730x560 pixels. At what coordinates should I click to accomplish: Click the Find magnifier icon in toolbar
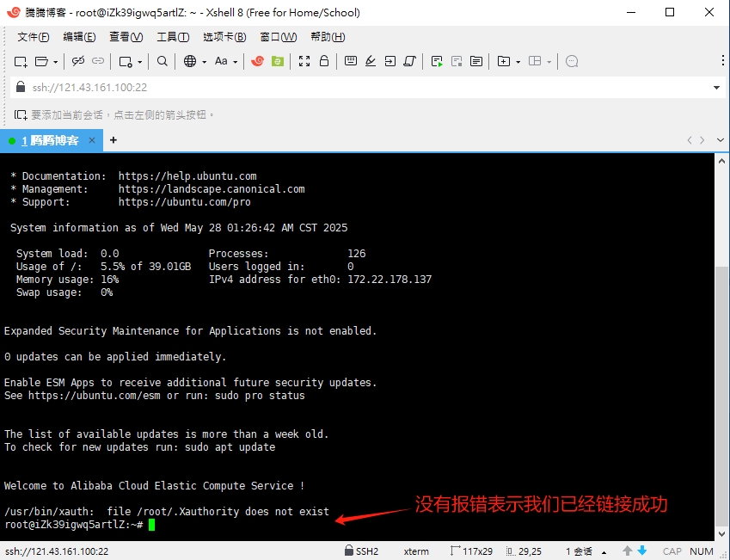(x=162, y=61)
